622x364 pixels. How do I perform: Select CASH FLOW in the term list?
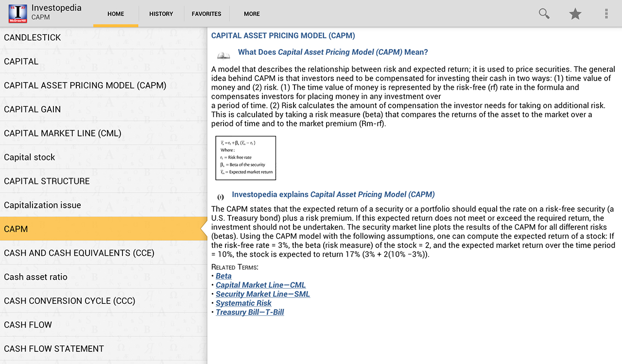coord(104,325)
